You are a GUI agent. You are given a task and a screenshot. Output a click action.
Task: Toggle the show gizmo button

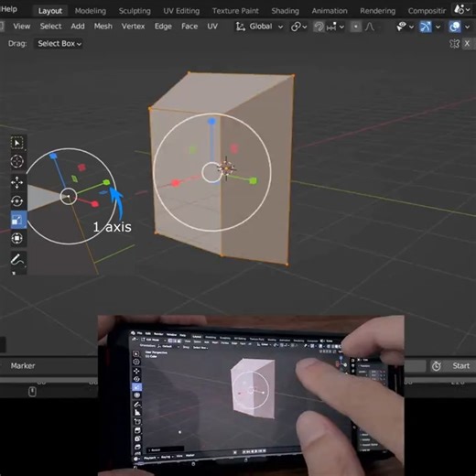(x=426, y=27)
